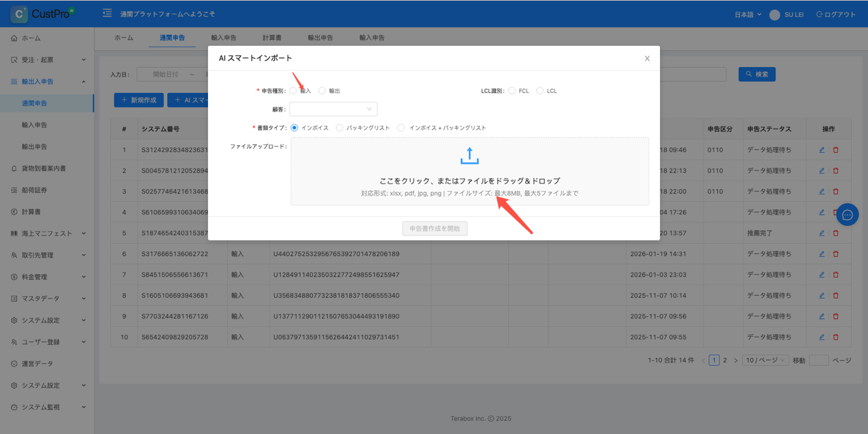Go to page 2 in pagination
Viewport: 868px width, 434px height.
click(725, 360)
